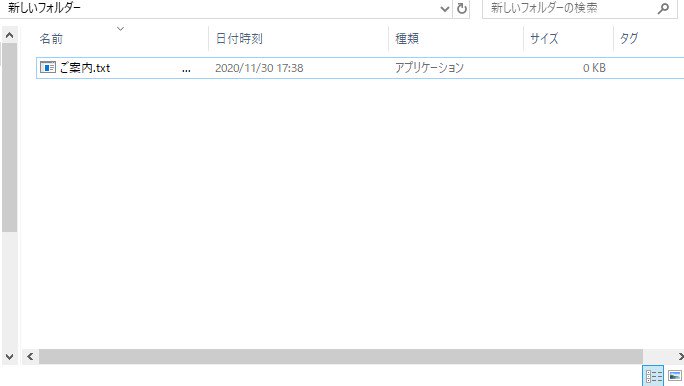The width and height of the screenshot is (684, 386).
Task: Click the vertical scrollbar up arrow
Action: pos(10,35)
